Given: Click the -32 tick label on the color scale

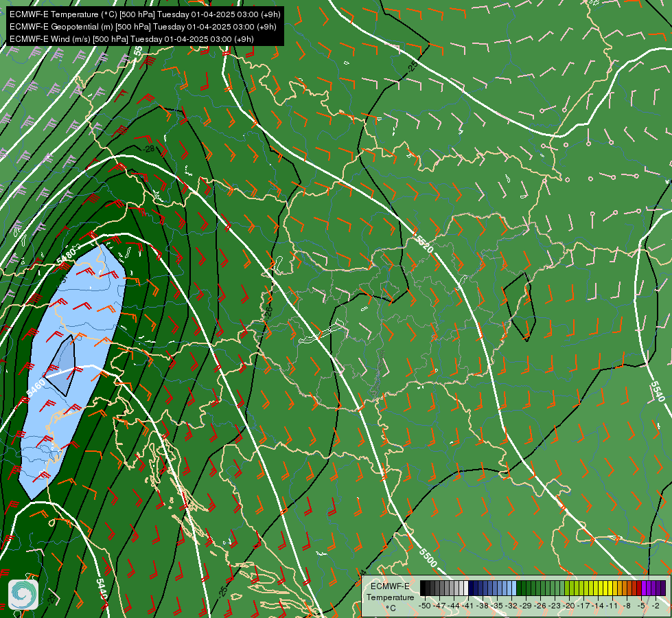Looking at the screenshot, I should [x=511, y=606].
